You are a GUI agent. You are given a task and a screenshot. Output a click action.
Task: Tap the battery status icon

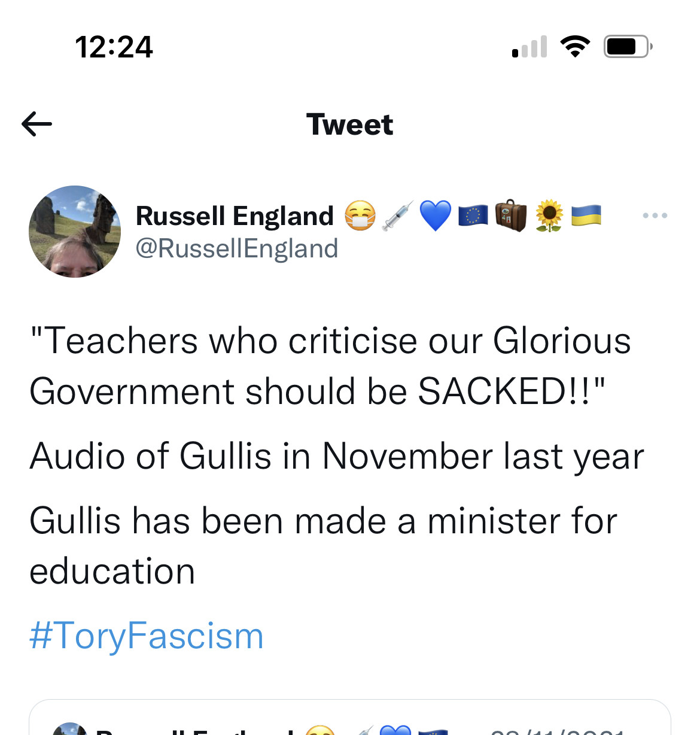click(x=628, y=46)
